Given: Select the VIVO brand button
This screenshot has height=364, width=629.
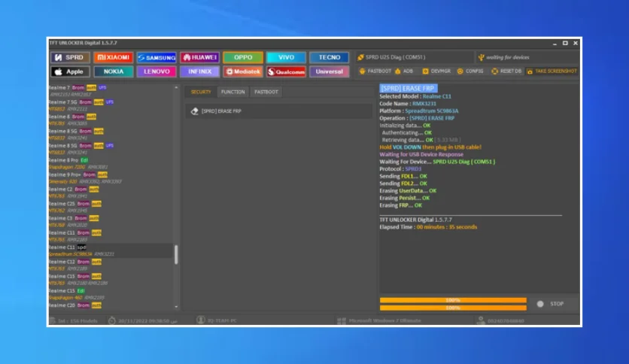Looking at the screenshot, I should point(286,57).
